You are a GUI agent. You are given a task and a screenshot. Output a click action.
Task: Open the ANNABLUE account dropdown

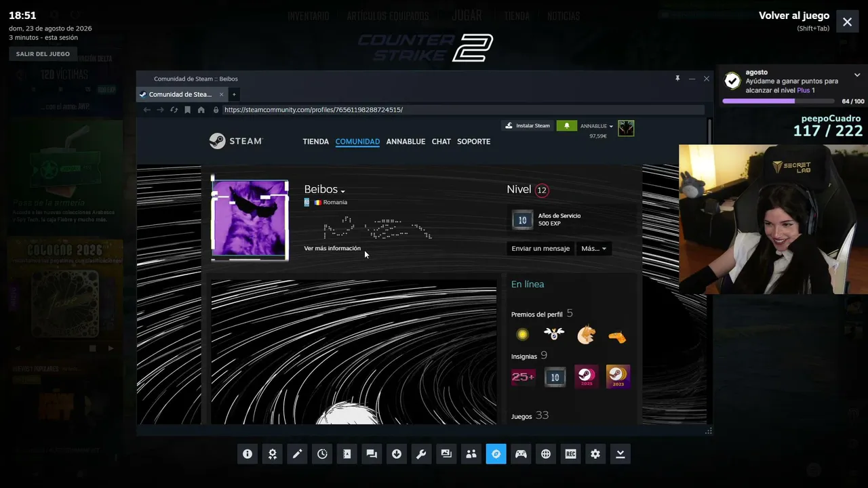tap(597, 126)
